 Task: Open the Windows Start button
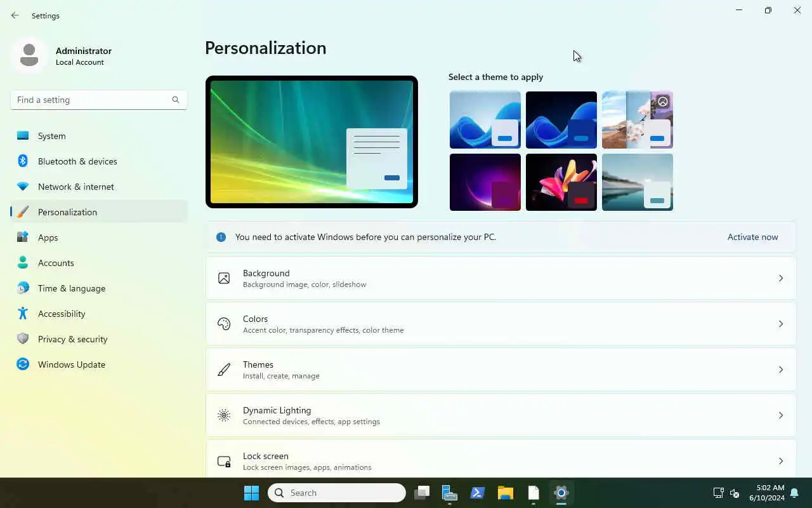[252, 493]
